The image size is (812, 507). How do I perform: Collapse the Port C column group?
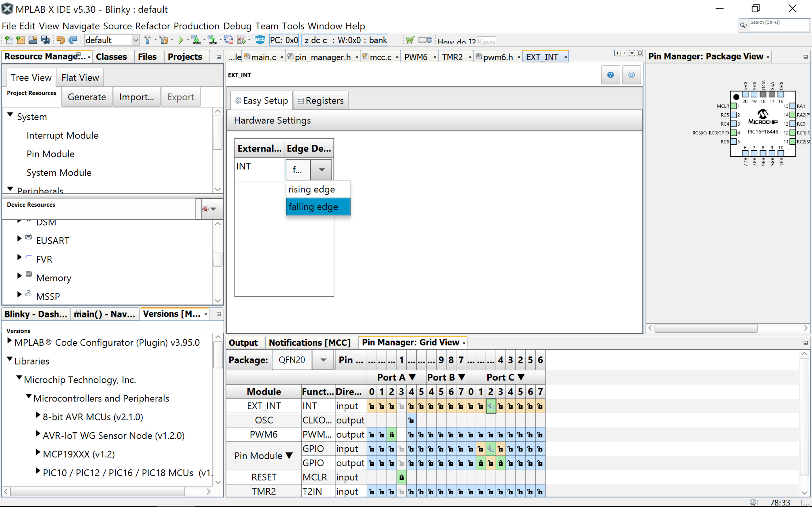click(521, 377)
